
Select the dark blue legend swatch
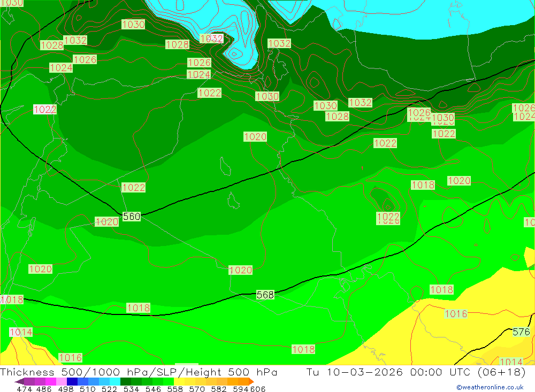click(x=72, y=381)
